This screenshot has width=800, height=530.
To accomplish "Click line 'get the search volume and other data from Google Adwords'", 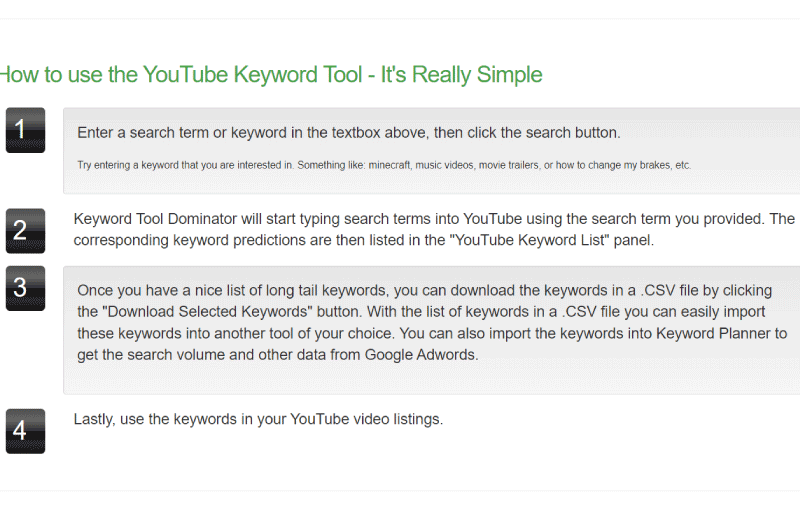I will pyautogui.click(x=278, y=355).
